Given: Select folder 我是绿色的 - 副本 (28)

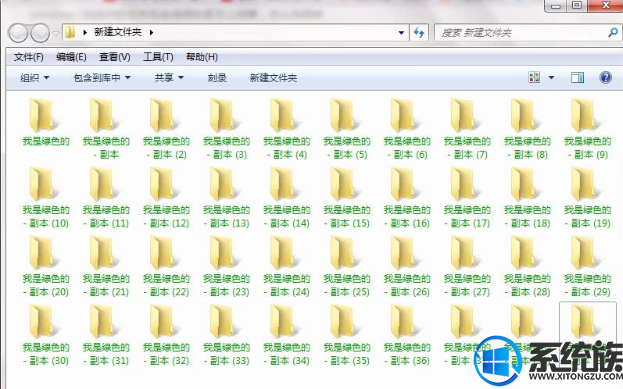Looking at the screenshot, I should (x=527, y=266).
